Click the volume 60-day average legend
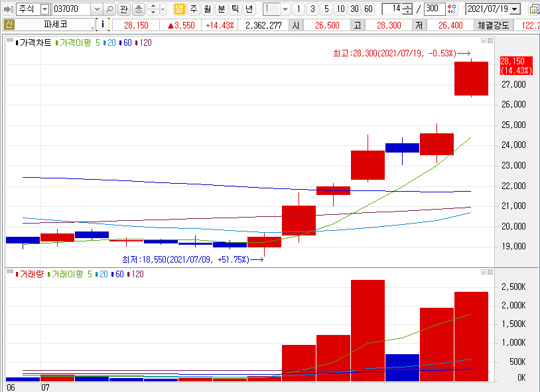Screen dimensions: 540x392 [118, 274]
